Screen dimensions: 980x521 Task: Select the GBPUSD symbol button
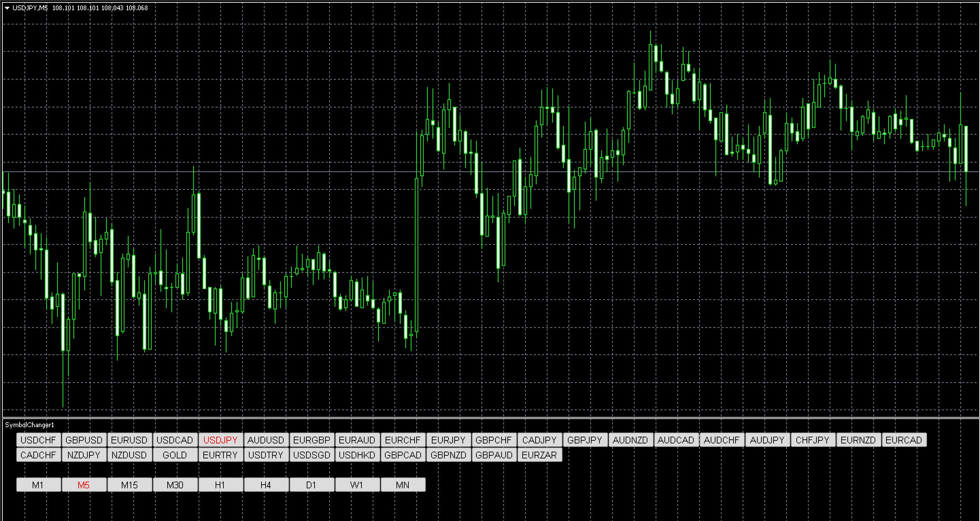click(84, 440)
